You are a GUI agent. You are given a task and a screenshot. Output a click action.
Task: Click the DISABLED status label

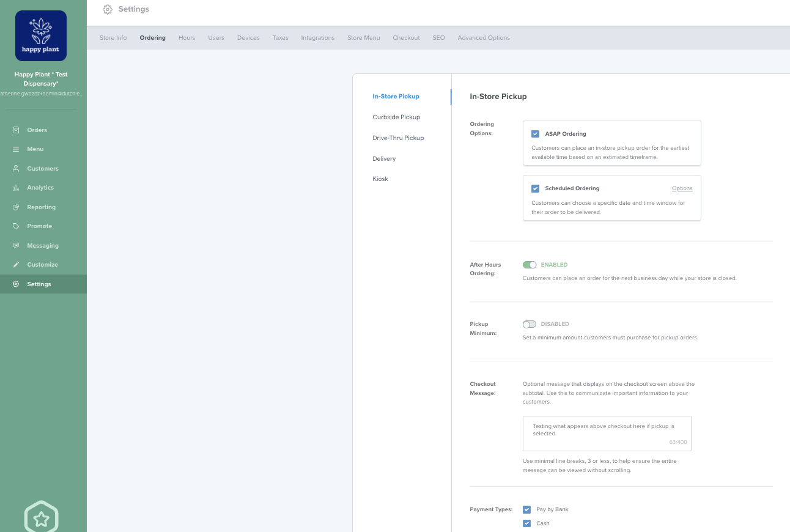(x=555, y=324)
